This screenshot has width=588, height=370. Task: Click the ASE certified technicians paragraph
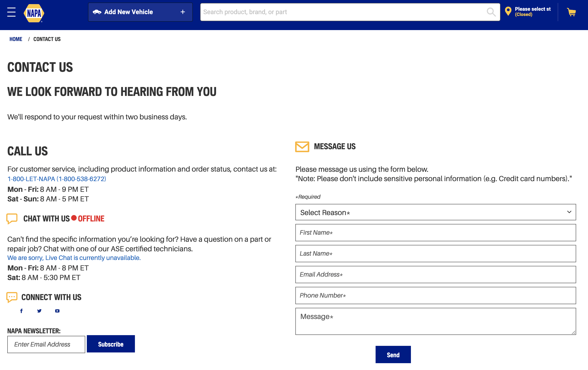139,244
